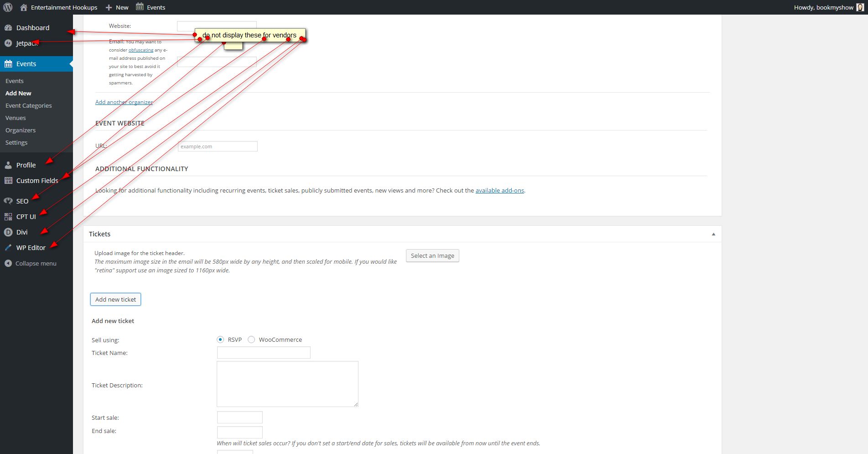Click the plus icon next to New
The image size is (868, 454).
(x=109, y=7)
